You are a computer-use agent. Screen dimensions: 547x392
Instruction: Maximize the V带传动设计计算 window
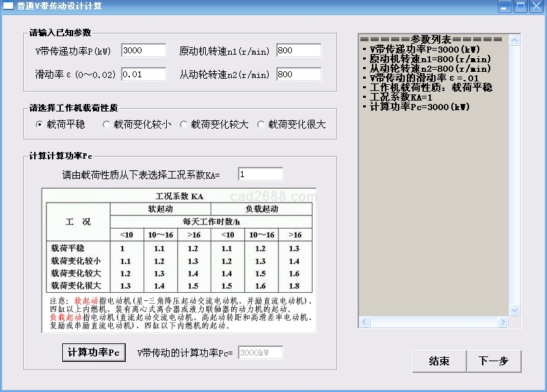coord(520,7)
